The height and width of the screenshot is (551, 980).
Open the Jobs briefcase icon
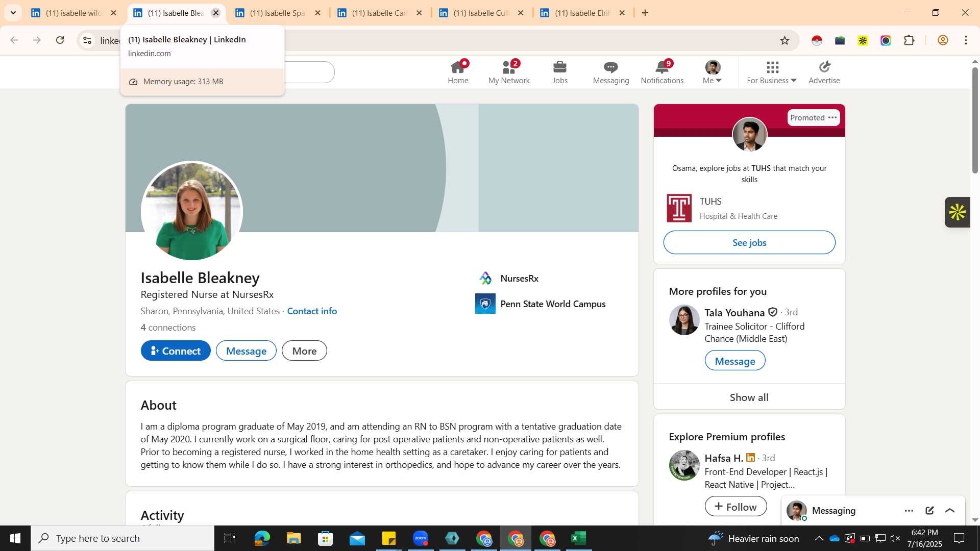pyautogui.click(x=560, y=72)
